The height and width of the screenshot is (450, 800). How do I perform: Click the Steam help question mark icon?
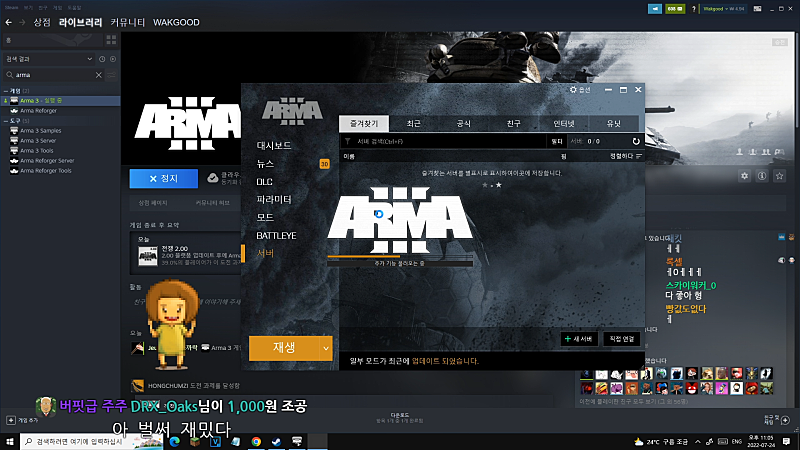693,9
